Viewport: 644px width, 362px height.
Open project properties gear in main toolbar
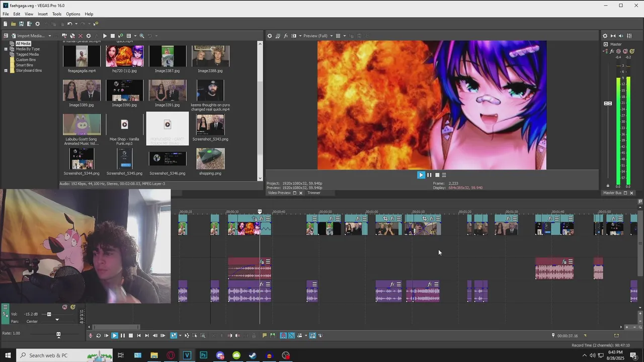pos(37,24)
